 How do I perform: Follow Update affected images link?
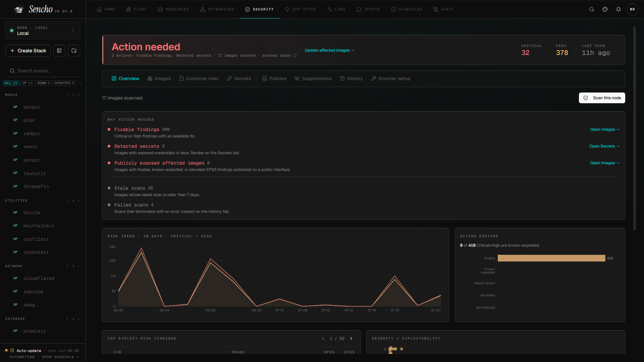(329, 50)
